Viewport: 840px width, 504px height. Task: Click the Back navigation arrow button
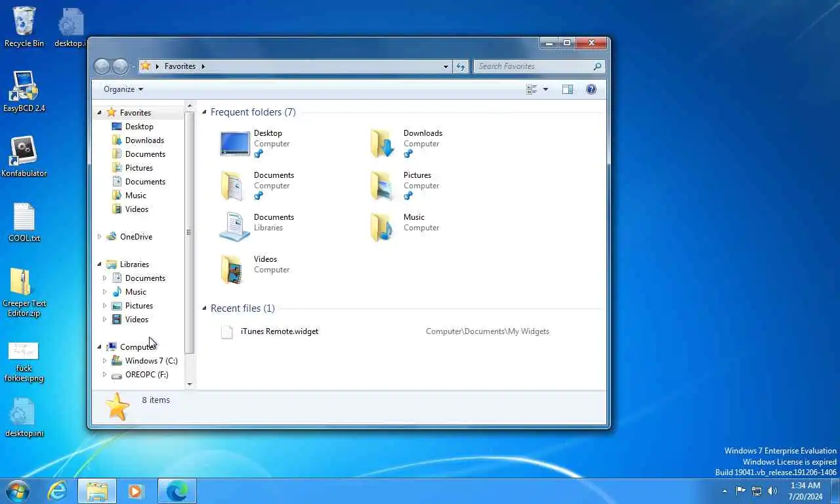pyautogui.click(x=102, y=66)
